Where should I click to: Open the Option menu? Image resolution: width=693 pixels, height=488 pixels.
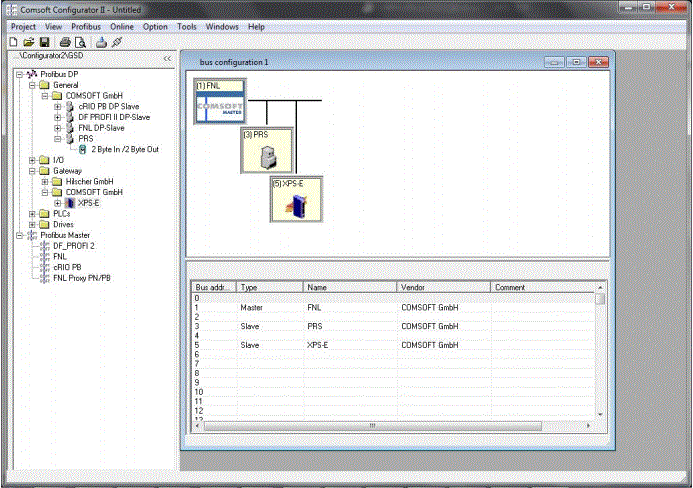155,27
